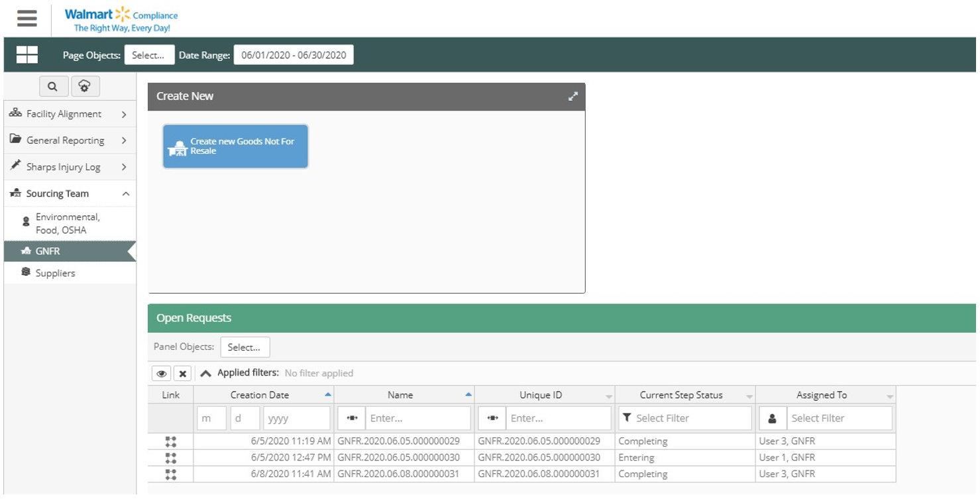Viewport: 980px width, 499px height.
Task: Open the dashboard grid tiles icon
Action: point(27,55)
